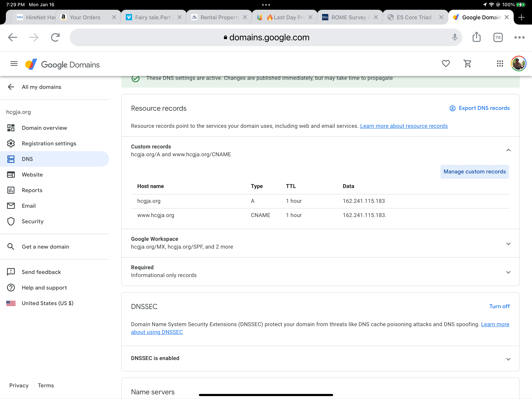Open Learn more about resource records link
Screen dimensions: 532x399
point(404,126)
